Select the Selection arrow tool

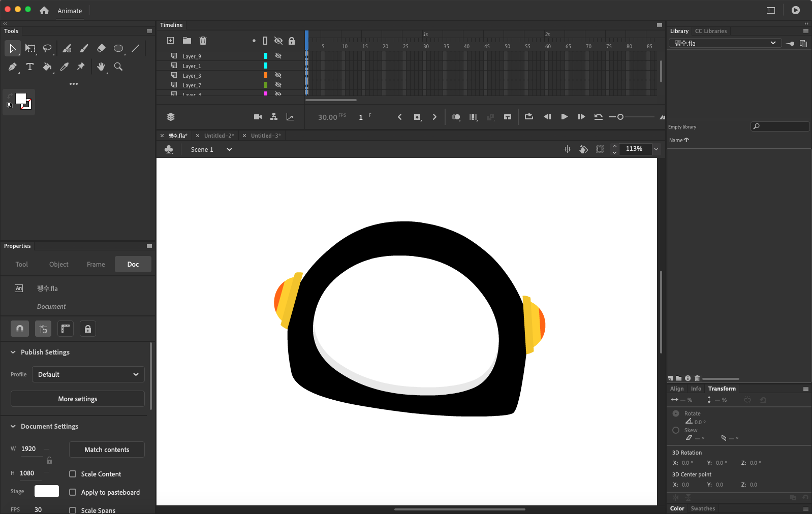pyautogui.click(x=13, y=48)
